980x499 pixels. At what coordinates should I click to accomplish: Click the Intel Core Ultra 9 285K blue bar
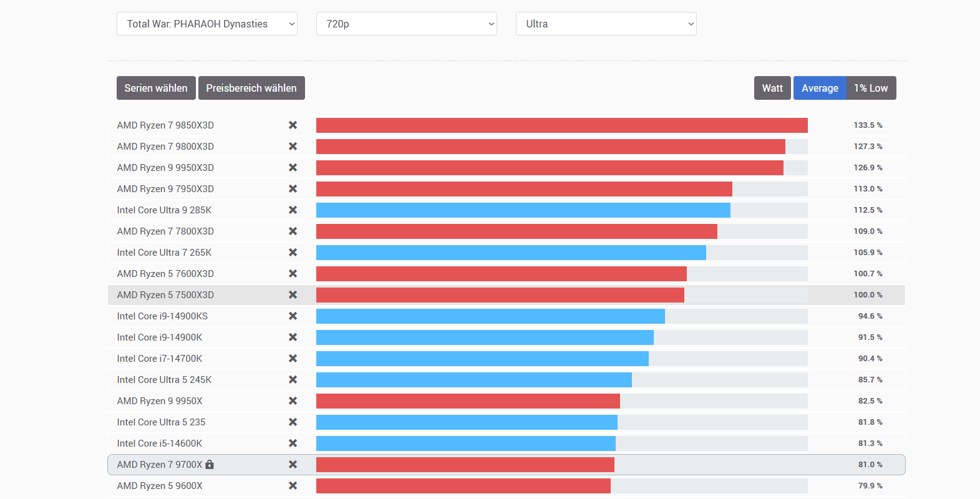[x=523, y=210]
